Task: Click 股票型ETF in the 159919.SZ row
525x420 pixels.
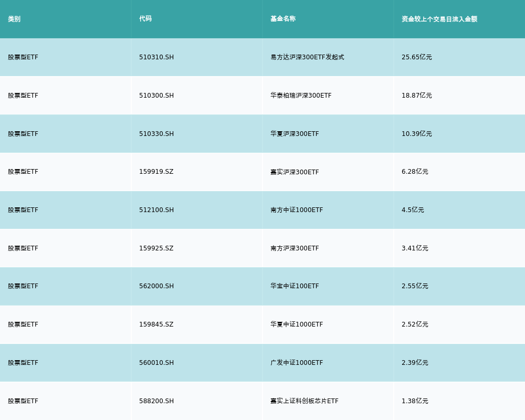Action: pos(23,172)
